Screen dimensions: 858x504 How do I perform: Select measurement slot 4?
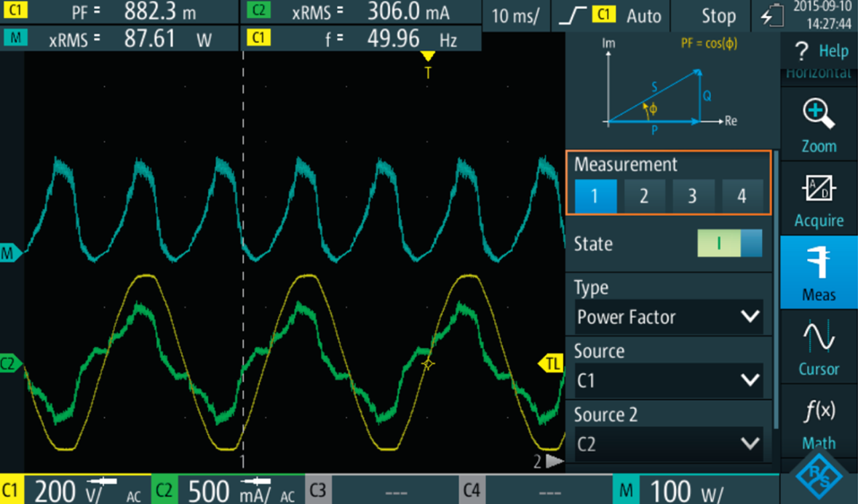point(741,196)
